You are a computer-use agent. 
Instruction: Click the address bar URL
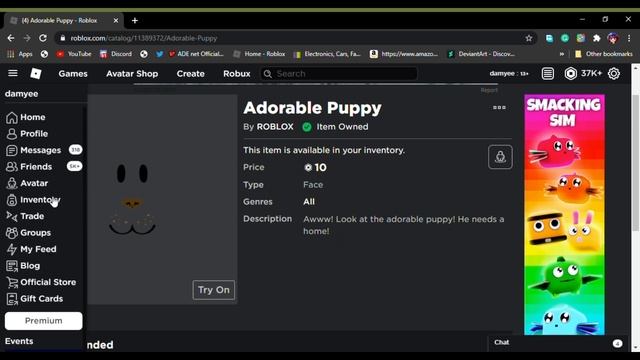tap(144, 38)
